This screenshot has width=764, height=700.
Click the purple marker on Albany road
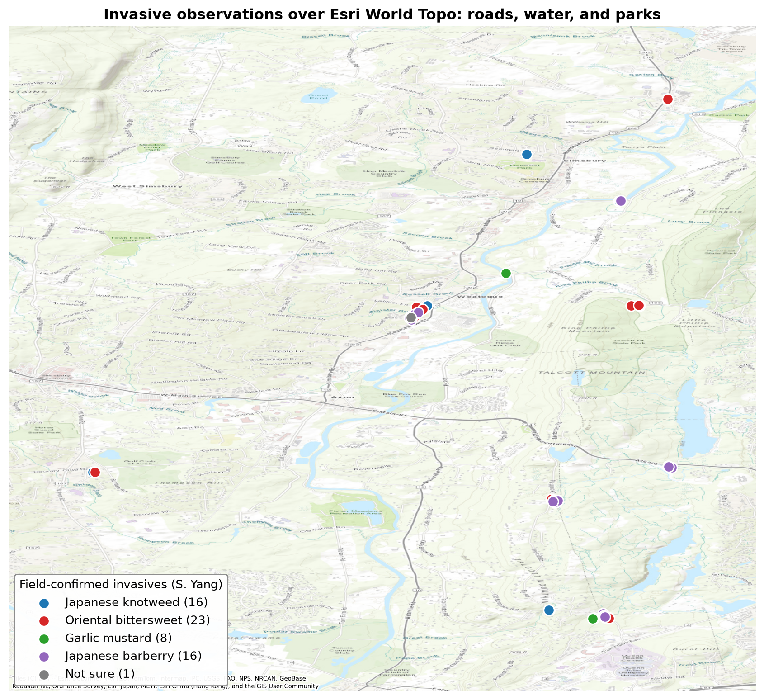coord(669,467)
